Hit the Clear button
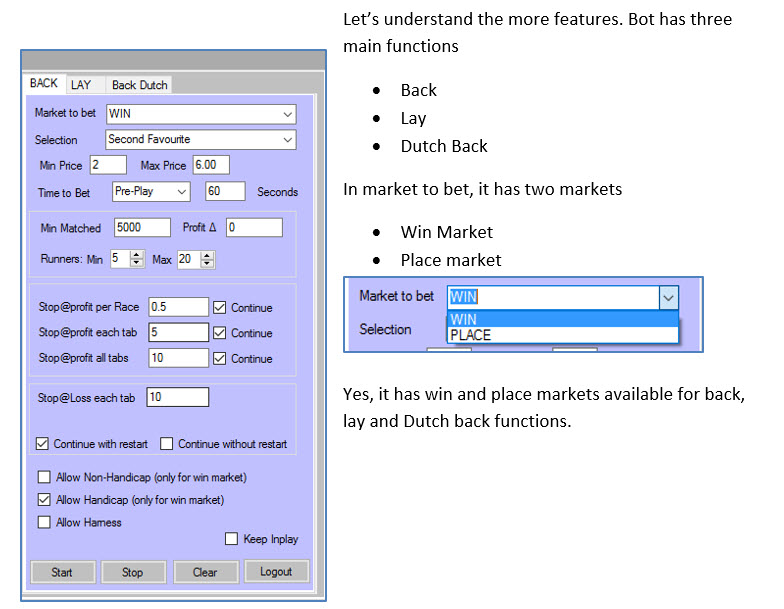 click(x=204, y=572)
